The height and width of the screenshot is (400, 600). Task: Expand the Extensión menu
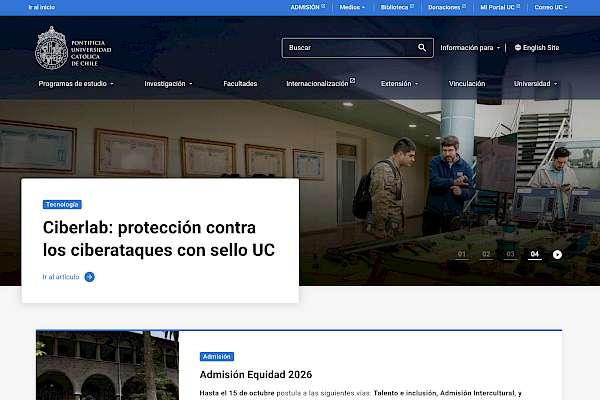click(x=399, y=83)
